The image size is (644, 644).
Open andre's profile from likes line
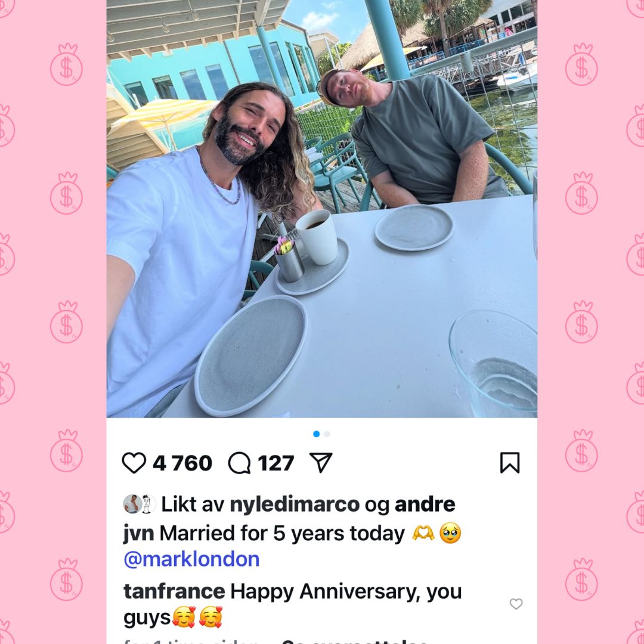[425, 504]
